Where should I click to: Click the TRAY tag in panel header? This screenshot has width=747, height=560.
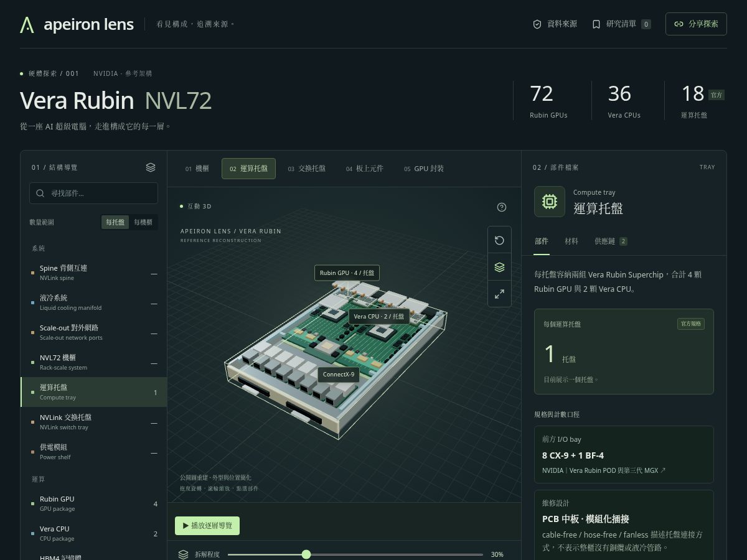(x=707, y=167)
